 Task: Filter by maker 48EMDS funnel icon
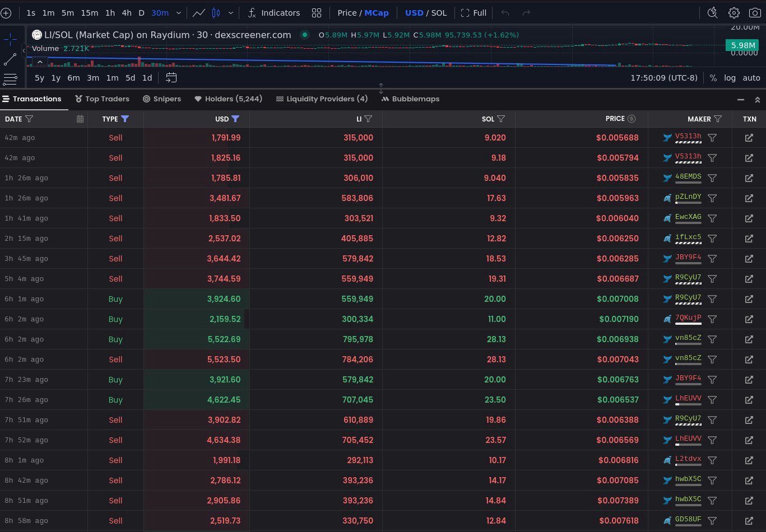click(712, 178)
